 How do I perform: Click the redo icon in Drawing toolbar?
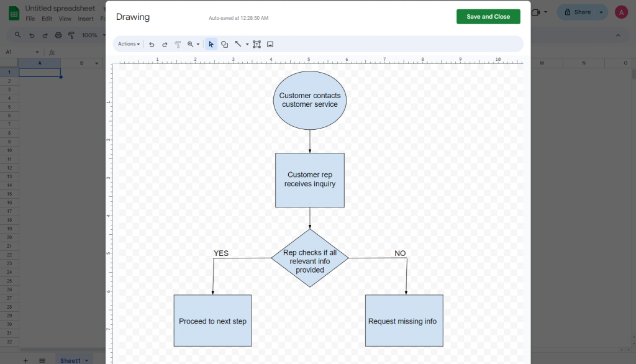(x=165, y=44)
